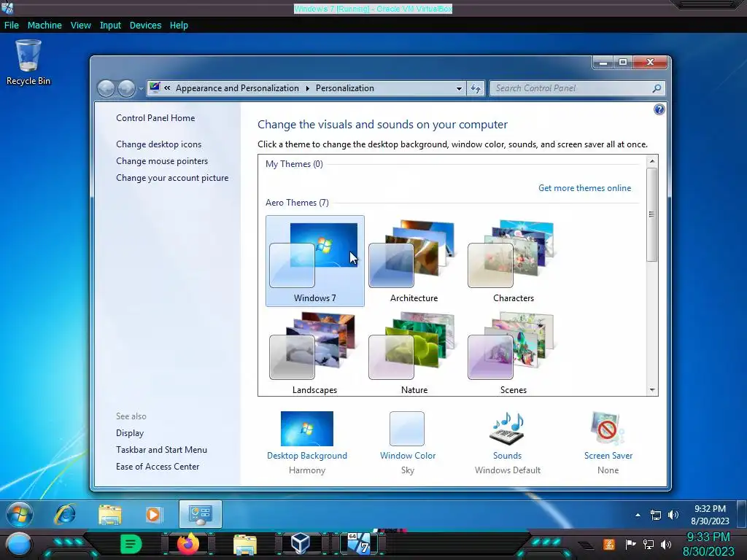Click the Back navigation arrow button
Image resolution: width=747 pixels, height=560 pixels.
tap(106, 88)
